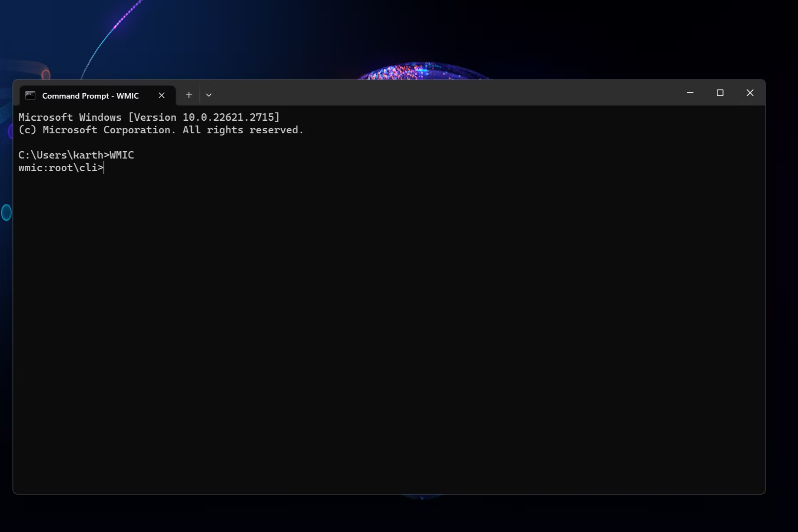Click the Command Prompt icon in the tab
This screenshot has height=532, width=798.
(30, 96)
